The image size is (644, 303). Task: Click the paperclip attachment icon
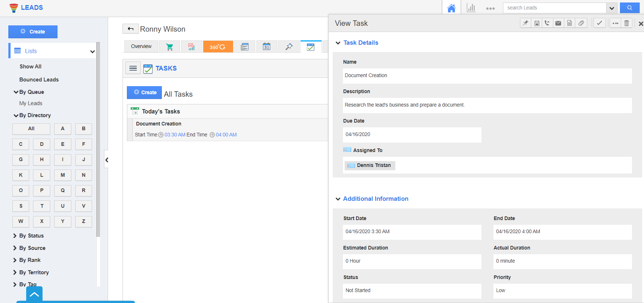581,23
